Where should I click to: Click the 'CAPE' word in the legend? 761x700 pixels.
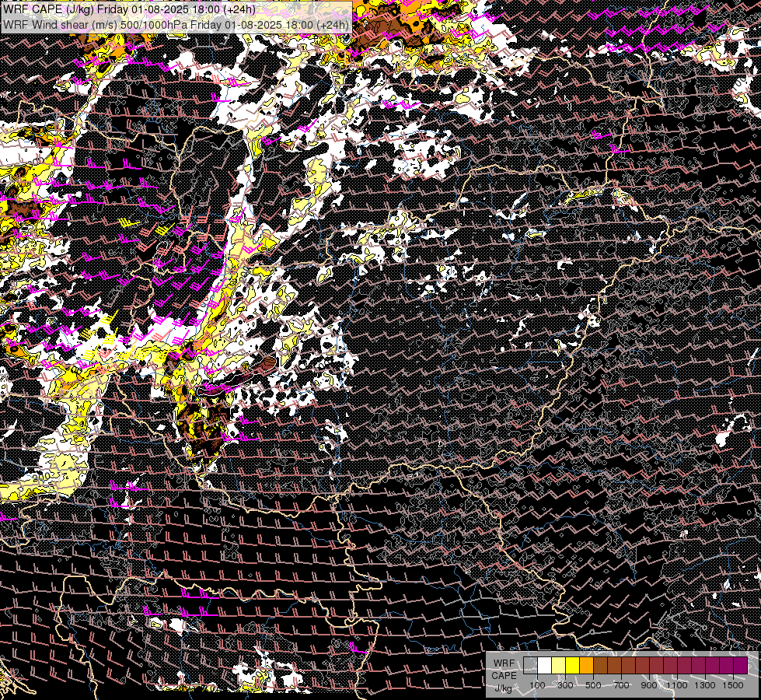[x=504, y=676]
